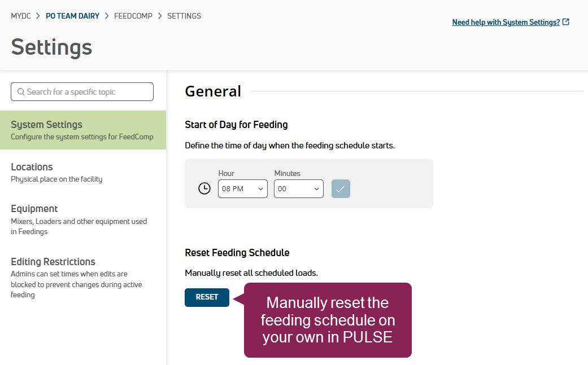Open the Locations settings section
Screen dimensions: 588x365
tap(32, 167)
